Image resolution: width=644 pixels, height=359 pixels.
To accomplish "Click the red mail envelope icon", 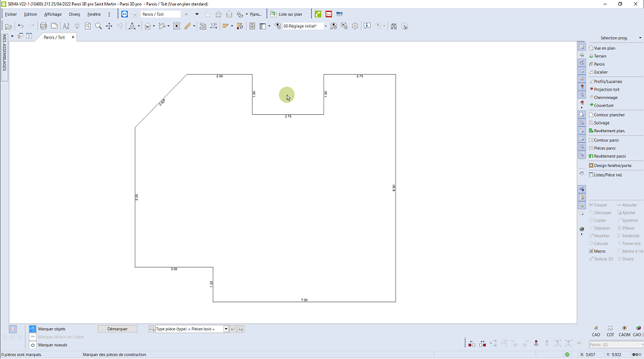I will 328,14.
